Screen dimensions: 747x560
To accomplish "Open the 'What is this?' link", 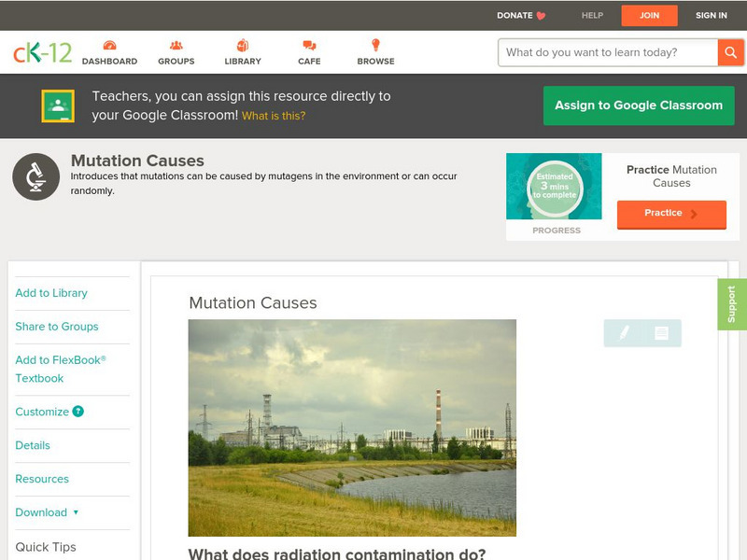I will [x=274, y=116].
